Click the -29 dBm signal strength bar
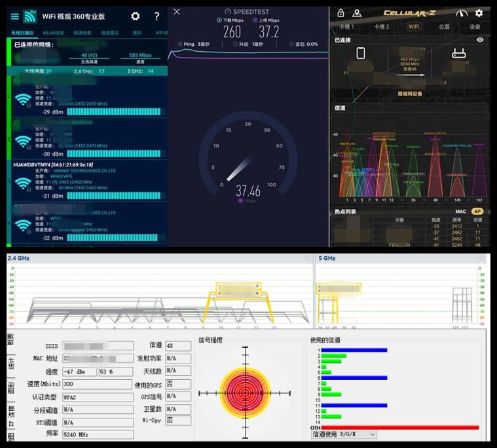497x448 pixels. click(116, 111)
